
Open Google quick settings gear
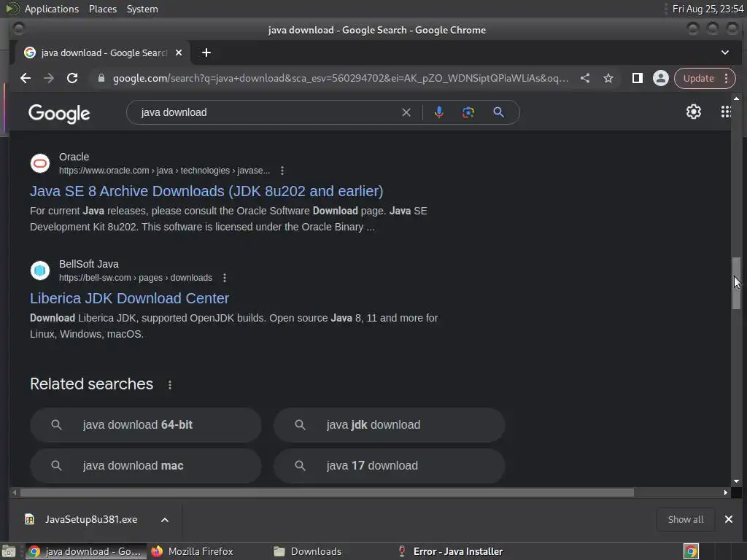[693, 112]
